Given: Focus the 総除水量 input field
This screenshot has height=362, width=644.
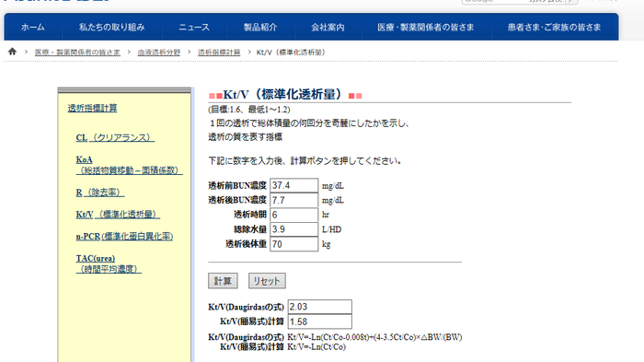Looking at the screenshot, I should click(293, 229).
